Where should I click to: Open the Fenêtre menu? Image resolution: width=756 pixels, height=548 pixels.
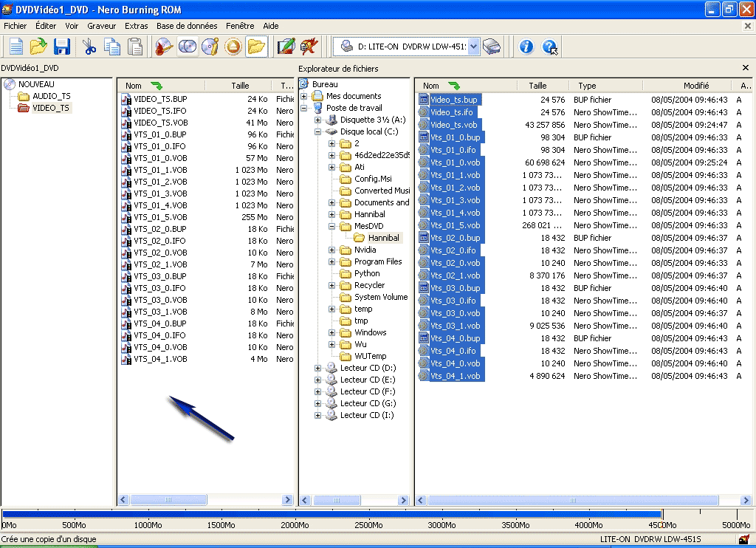coord(240,26)
